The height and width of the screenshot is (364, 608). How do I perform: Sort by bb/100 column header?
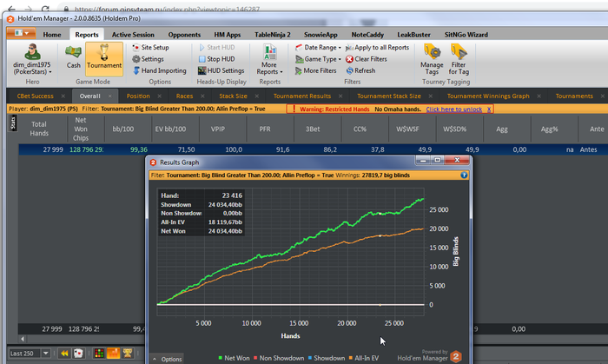[123, 129]
